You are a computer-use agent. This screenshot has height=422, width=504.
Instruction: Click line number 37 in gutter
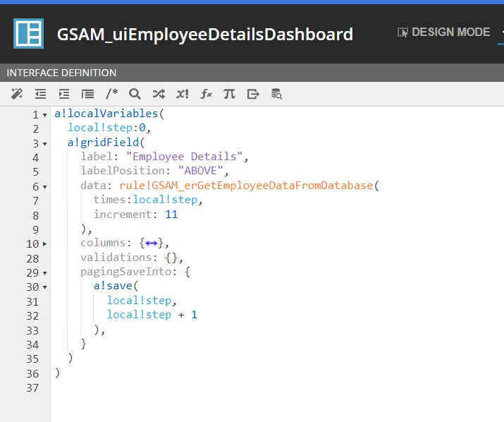tap(32, 388)
